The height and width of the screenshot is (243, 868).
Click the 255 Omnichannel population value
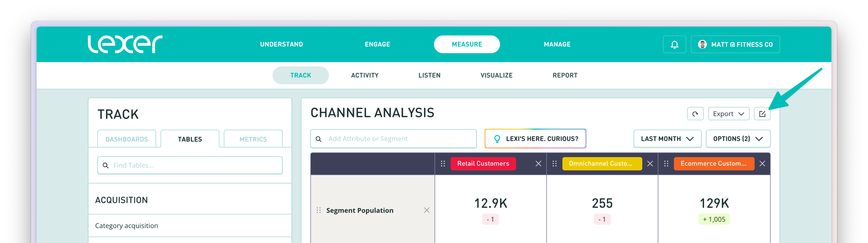(x=602, y=203)
